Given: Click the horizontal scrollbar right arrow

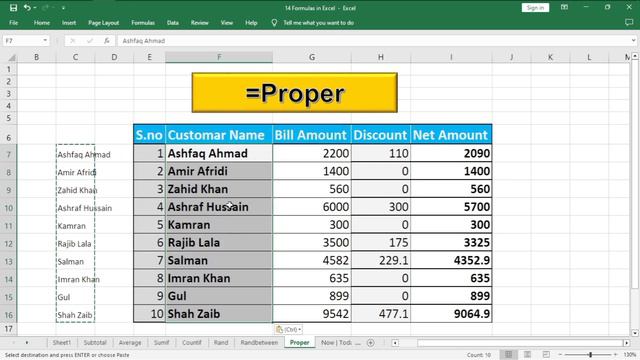Looking at the screenshot, I should tap(627, 343).
